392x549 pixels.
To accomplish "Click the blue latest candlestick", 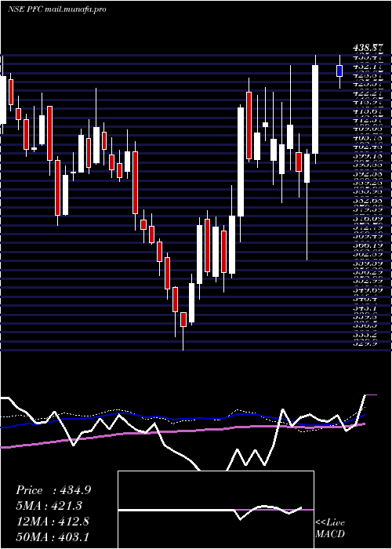I will coord(339,71).
